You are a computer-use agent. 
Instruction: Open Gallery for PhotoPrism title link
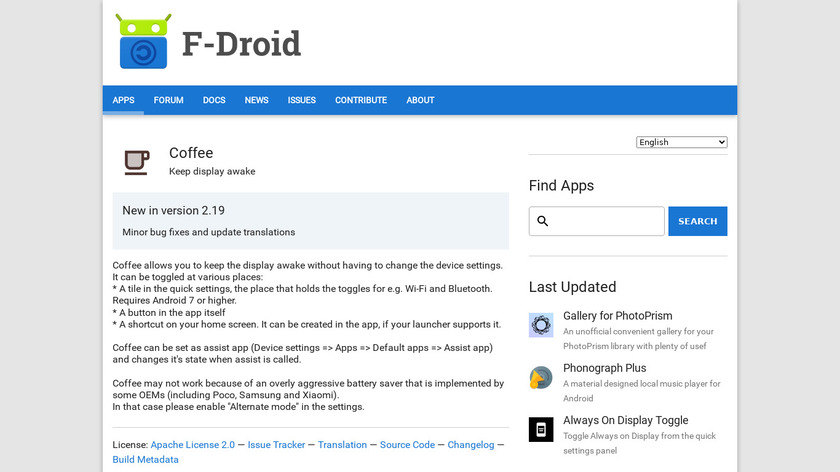pyautogui.click(x=618, y=316)
